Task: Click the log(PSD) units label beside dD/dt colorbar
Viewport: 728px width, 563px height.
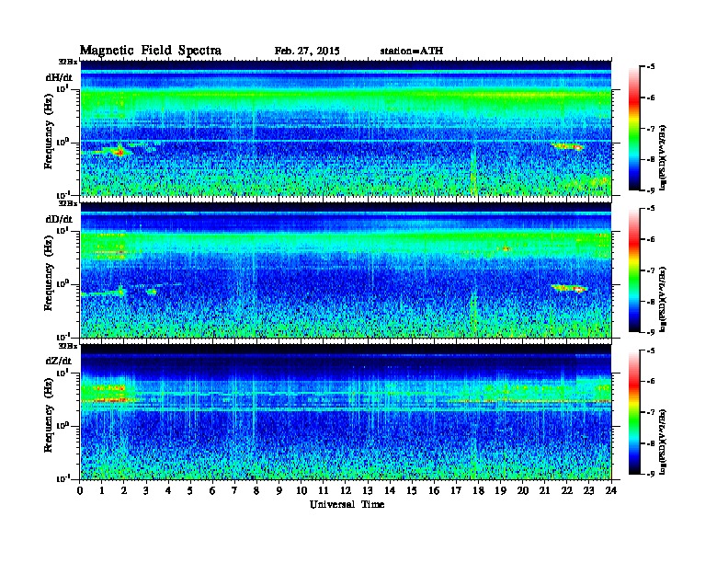Action: coord(664,299)
